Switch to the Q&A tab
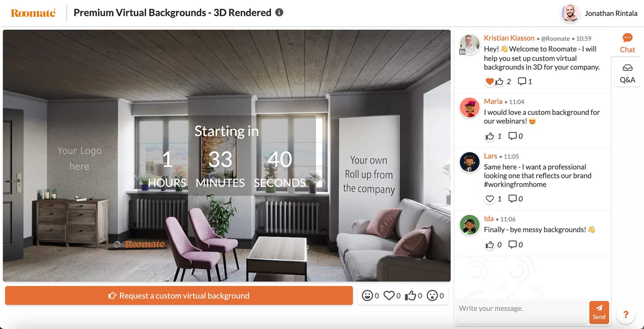Screen dimensions: 644x329 [x=627, y=73]
